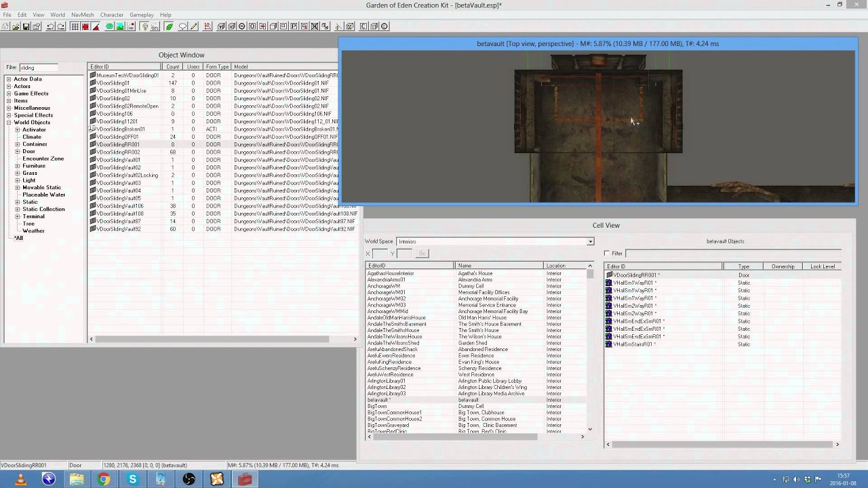
Task: Select the Weather category in the tree
Action: [x=33, y=231]
